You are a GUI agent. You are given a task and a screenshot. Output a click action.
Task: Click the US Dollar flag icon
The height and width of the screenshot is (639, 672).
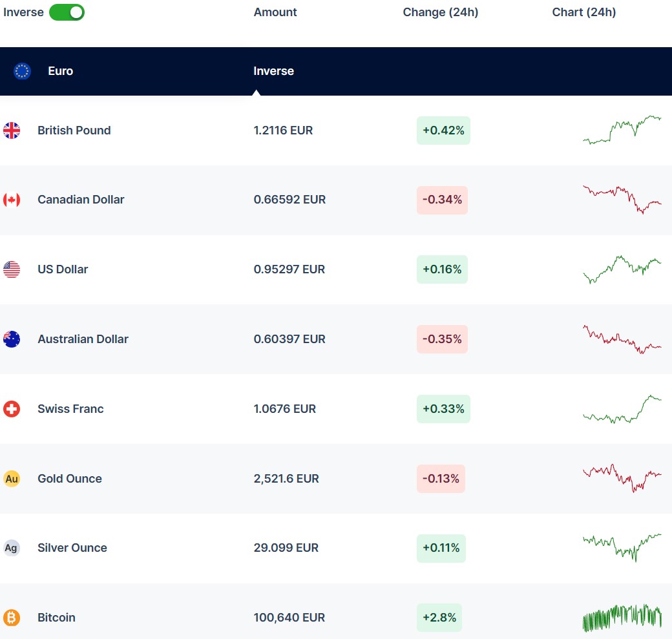tap(12, 269)
